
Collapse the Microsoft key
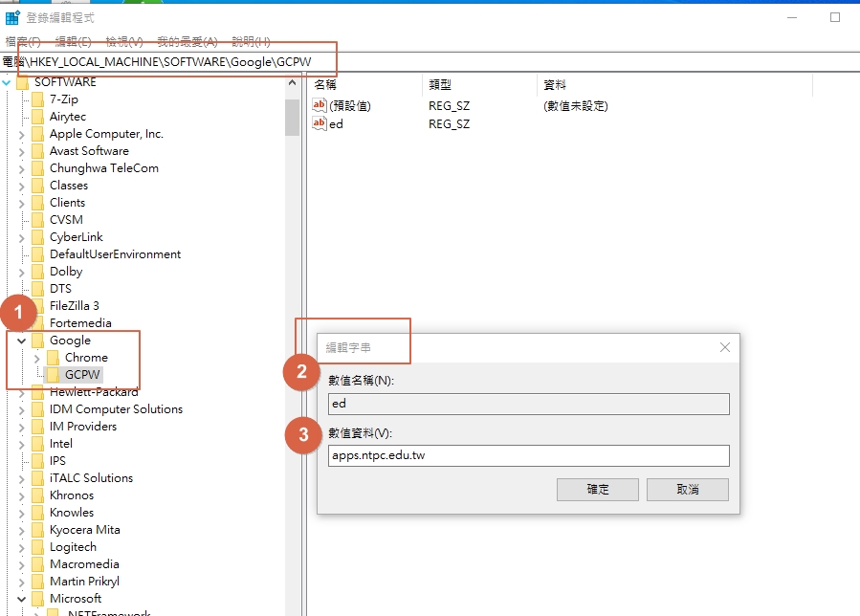(x=21, y=599)
